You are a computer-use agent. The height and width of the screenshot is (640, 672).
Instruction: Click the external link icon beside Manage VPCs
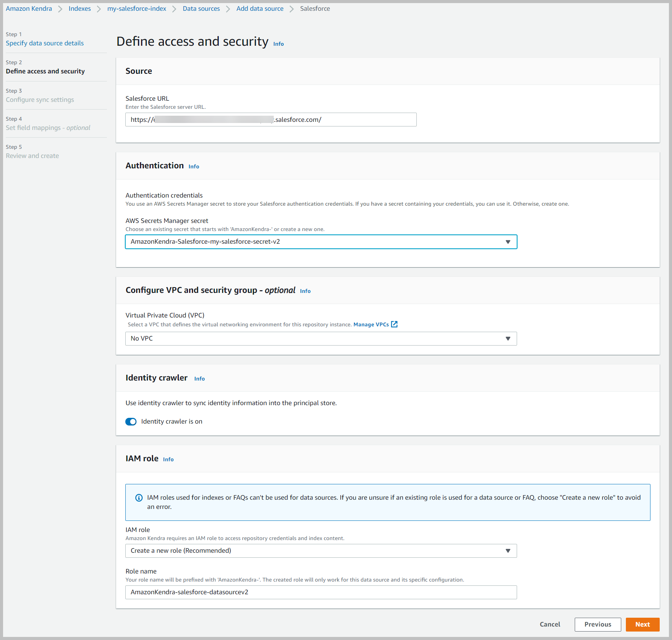pos(394,324)
